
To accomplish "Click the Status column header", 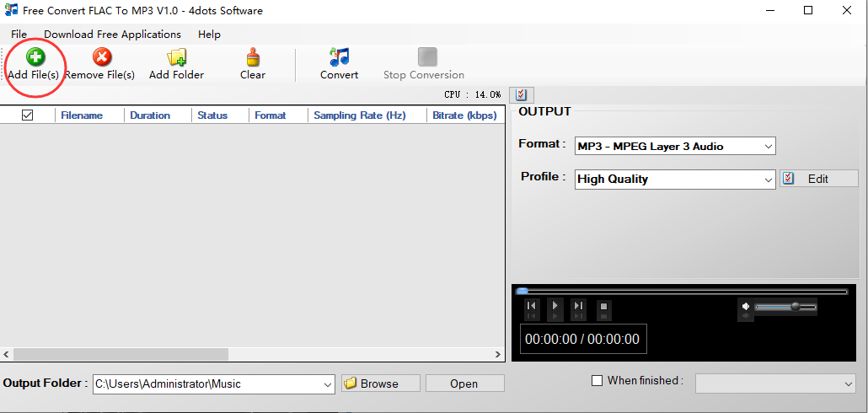I will click(x=212, y=115).
